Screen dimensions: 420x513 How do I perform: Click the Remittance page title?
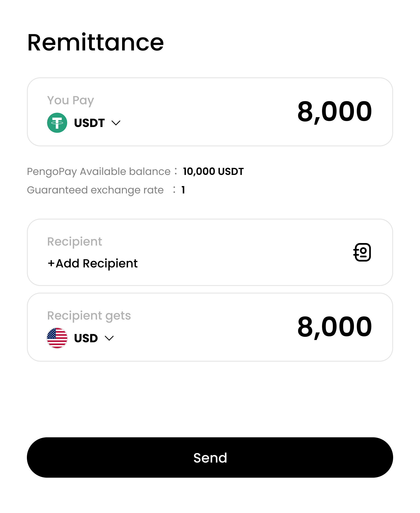tap(95, 43)
